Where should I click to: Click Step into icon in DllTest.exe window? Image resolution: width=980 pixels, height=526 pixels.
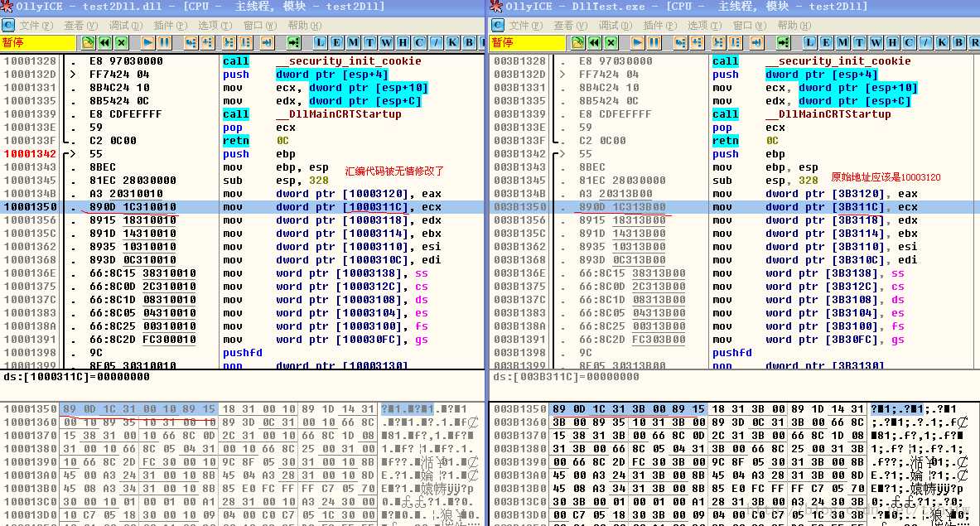(681, 42)
